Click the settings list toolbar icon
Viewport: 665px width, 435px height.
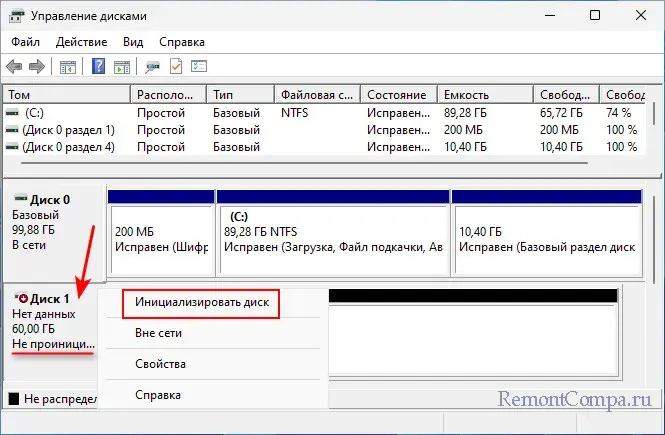click(x=199, y=67)
